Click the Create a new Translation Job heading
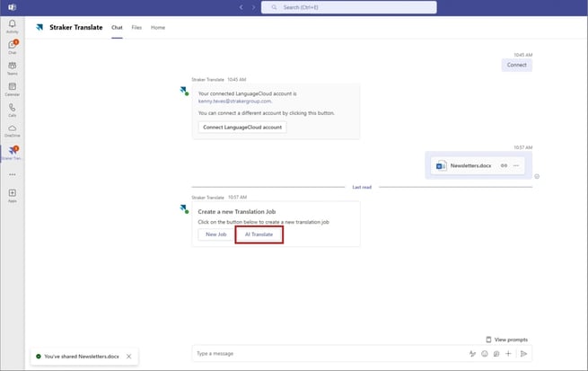Image resolution: width=588 pixels, height=371 pixels. (x=237, y=212)
